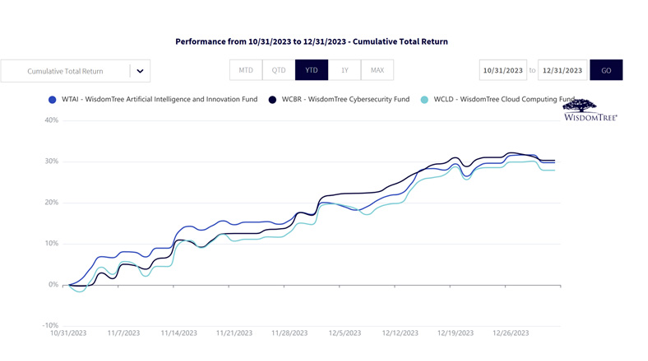Click the 10% y-axis label

52,243
